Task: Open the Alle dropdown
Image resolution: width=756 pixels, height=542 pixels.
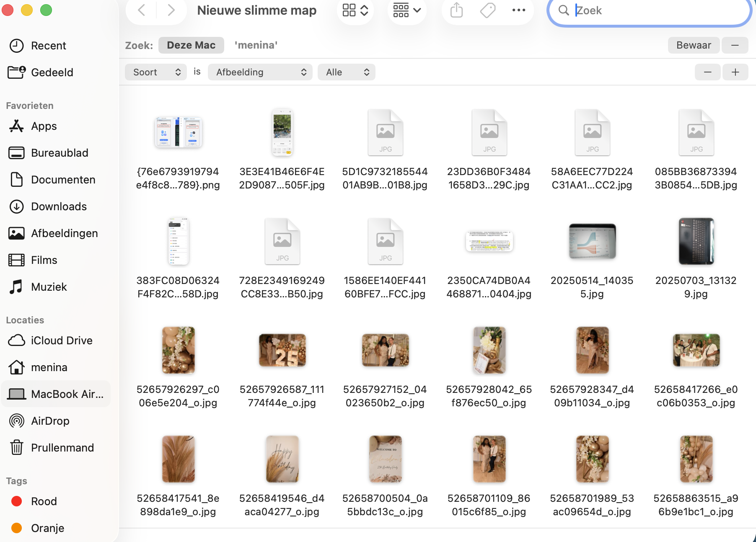Action: [346, 72]
